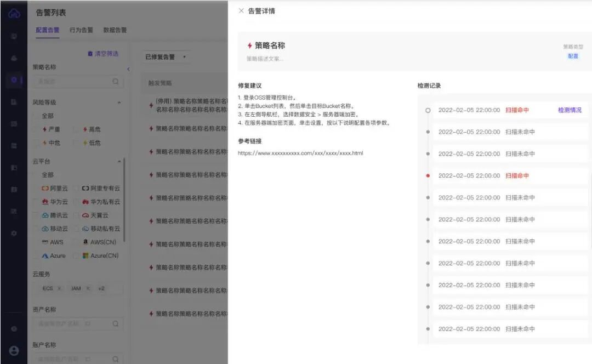Collapse the filter panel with the chevron arrow
592x364 pixels.
click(x=129, y=69)
